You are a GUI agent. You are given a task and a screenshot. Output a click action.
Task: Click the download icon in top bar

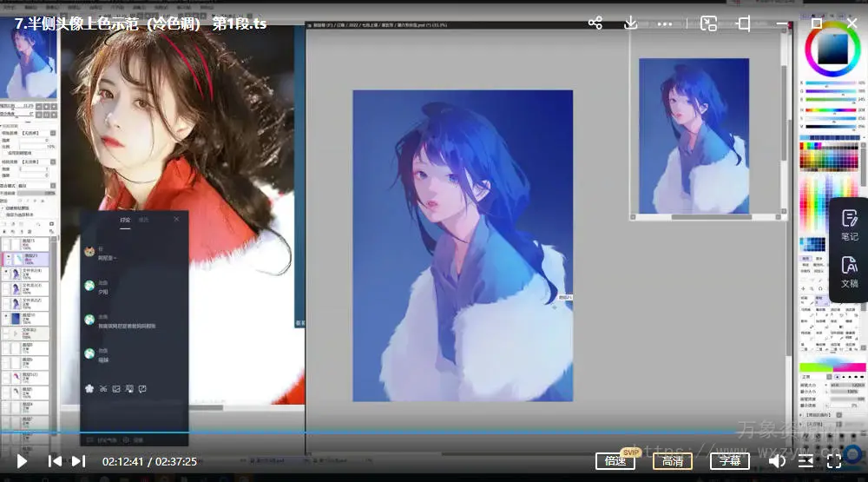(631, 23)
